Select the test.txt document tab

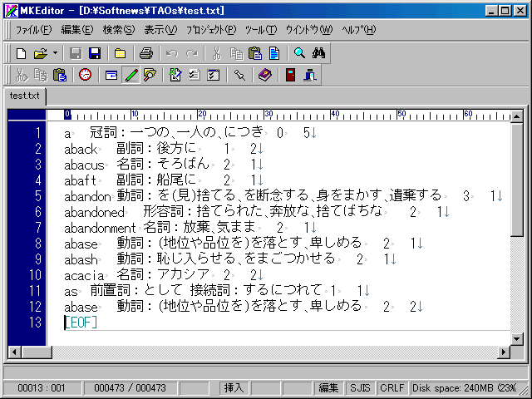[x=24, y=96]
